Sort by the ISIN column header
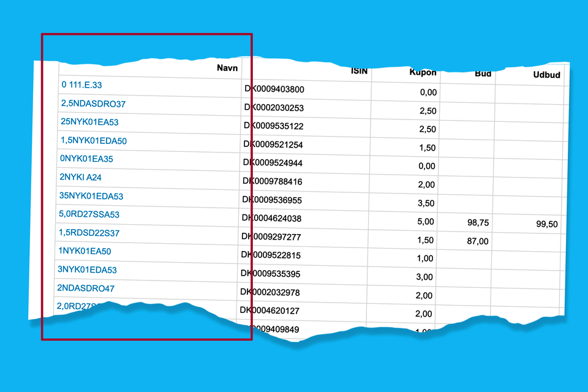Viewport: 588px width, 392px height. coord(359,70)
